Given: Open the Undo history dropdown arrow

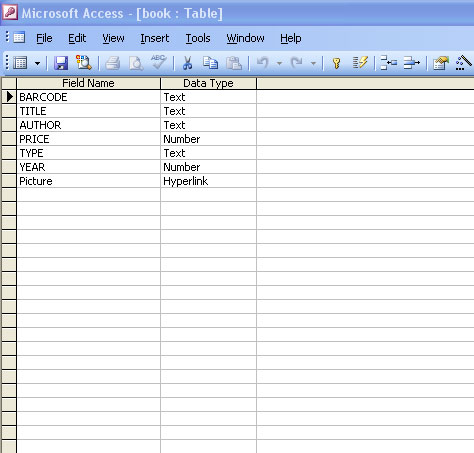Looking at the screenshot, I should [x=279, y=63].
